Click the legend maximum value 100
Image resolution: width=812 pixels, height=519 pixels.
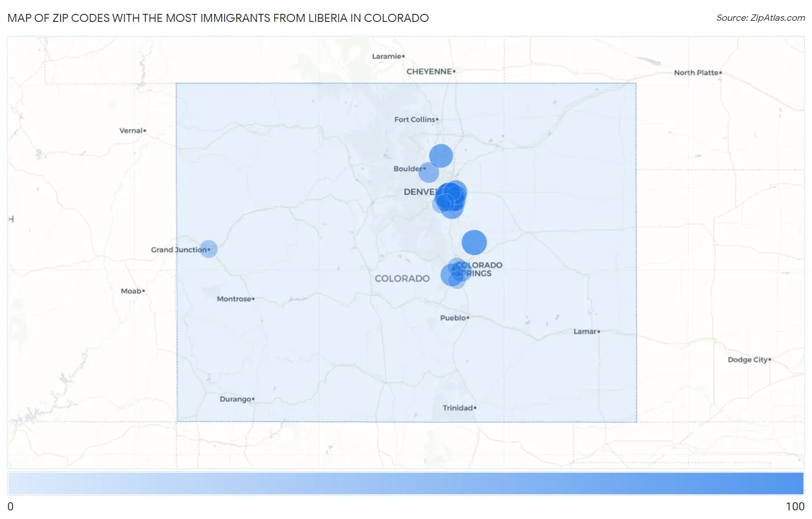point(795,506)
